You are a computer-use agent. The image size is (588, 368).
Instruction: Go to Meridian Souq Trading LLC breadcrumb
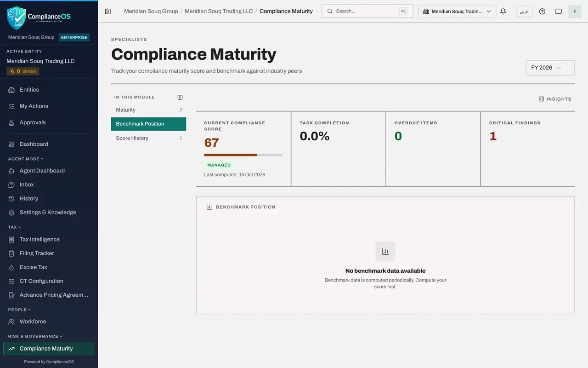coord(219,11)
